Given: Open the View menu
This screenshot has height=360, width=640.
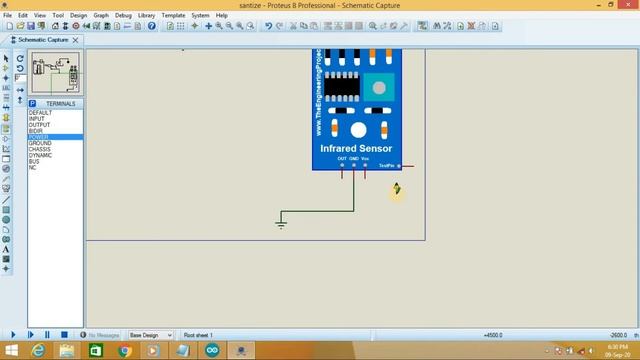Looking at the screenshot, I should click(40, 15).
